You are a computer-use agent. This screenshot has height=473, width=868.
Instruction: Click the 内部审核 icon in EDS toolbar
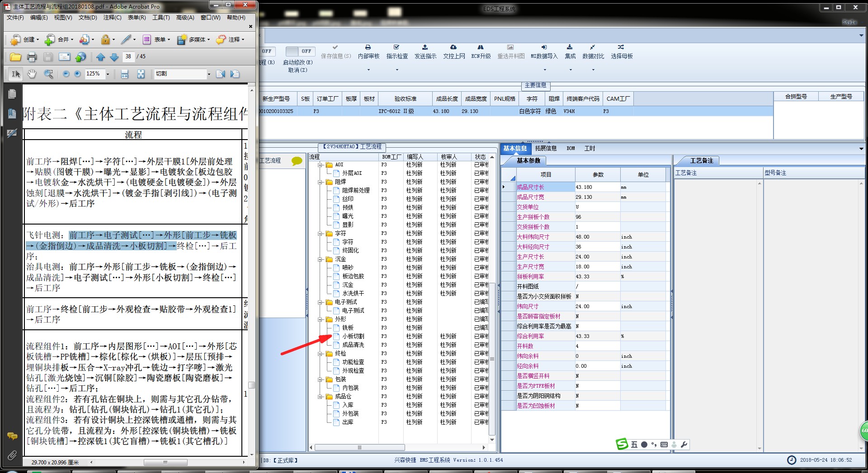(x=368, y=47)
